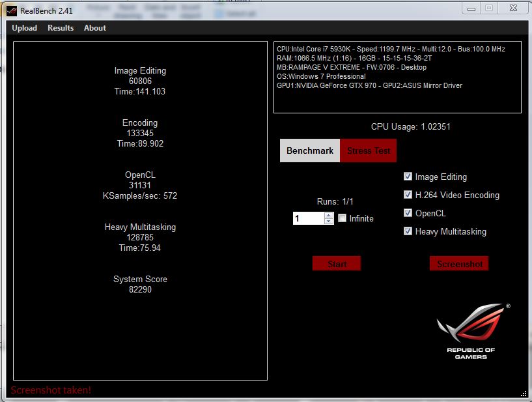Click the window resize grip corner

(523, 394)
